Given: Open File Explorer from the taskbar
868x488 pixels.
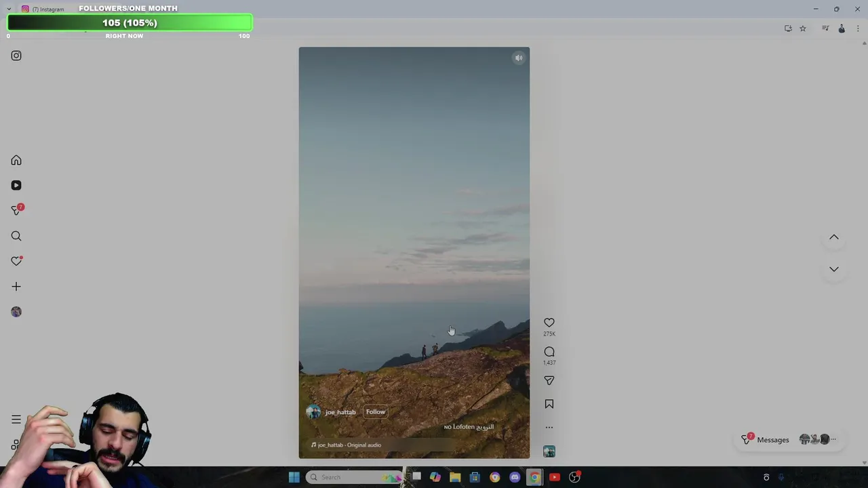Looking at the screenshot, I should (x=455, y=477).
